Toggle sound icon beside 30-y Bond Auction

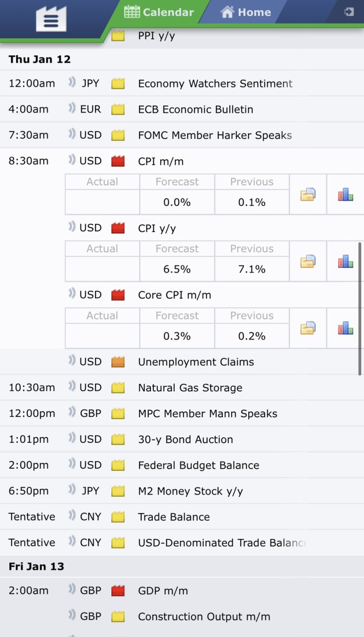[72, 438]
